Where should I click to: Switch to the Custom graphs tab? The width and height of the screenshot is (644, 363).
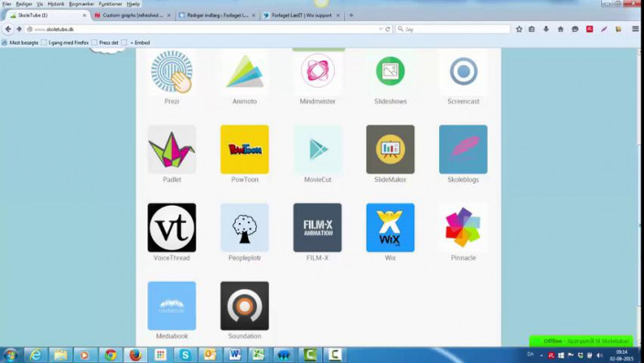coord(133,16)
